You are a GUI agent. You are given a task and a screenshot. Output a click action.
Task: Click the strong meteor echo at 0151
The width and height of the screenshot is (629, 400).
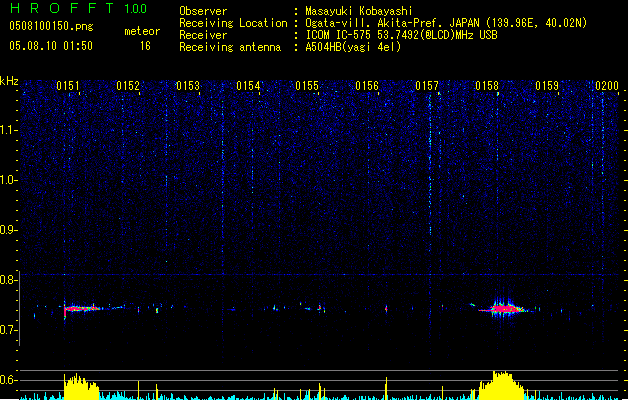(82, 309)
